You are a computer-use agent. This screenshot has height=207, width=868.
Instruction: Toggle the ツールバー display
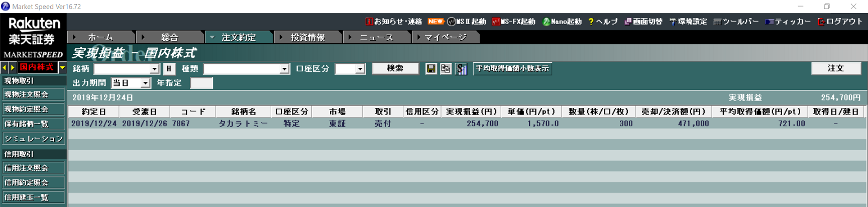pyautogui.click(x=736, y=22)
